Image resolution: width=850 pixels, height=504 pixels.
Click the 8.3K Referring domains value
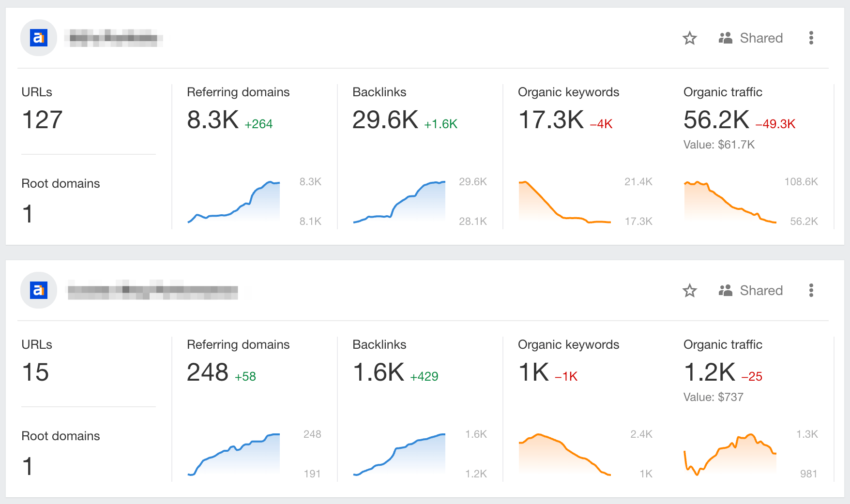tap(213, 119)
